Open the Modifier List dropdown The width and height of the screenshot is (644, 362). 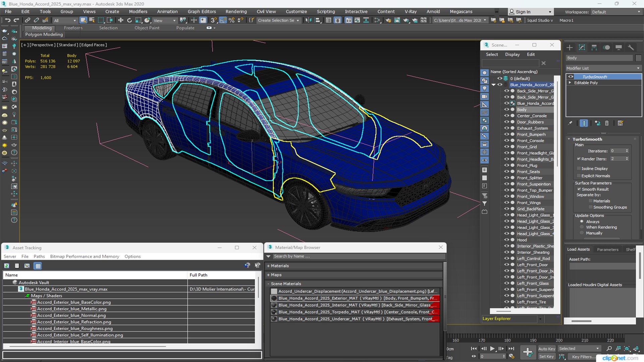pyautogui.click(x=603, y=68)
